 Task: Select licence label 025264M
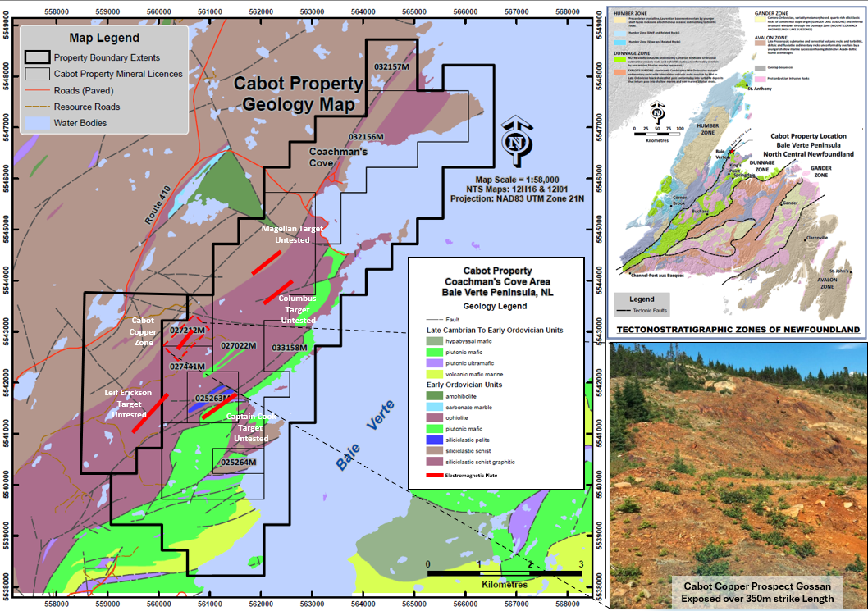coord(239,463)
